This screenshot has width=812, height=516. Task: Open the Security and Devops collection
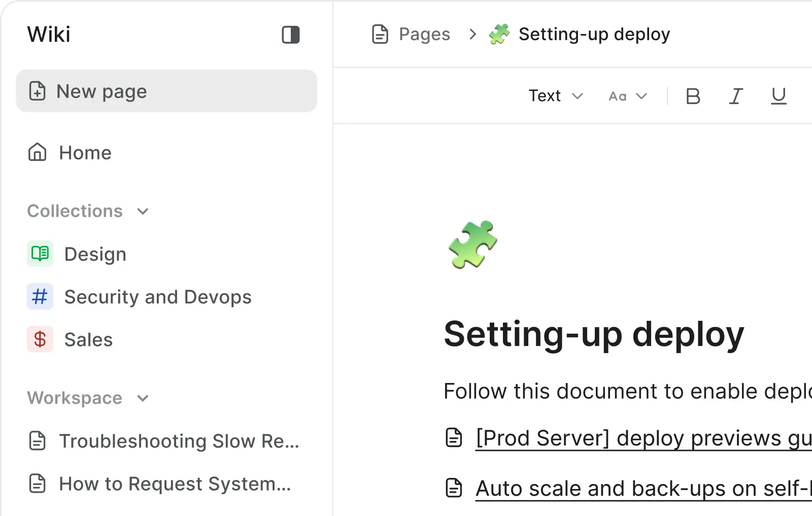pyautogui.click(x=157, y=297)
